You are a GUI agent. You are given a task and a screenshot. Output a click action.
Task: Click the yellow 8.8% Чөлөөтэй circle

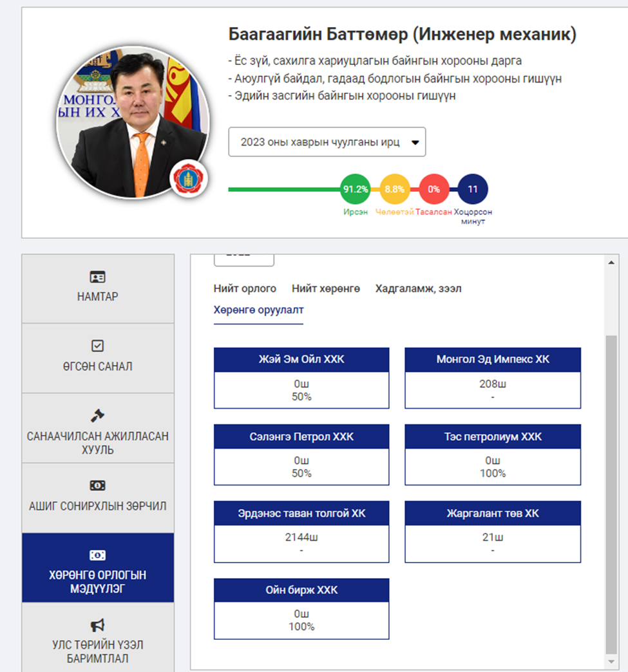click(x=395, y=189)
